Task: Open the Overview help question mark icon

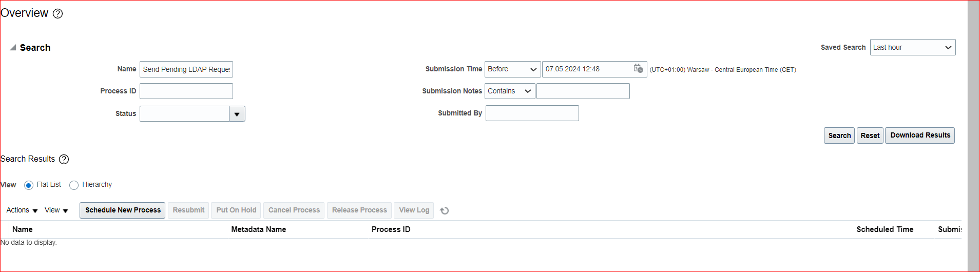Action: pos(58,14)
